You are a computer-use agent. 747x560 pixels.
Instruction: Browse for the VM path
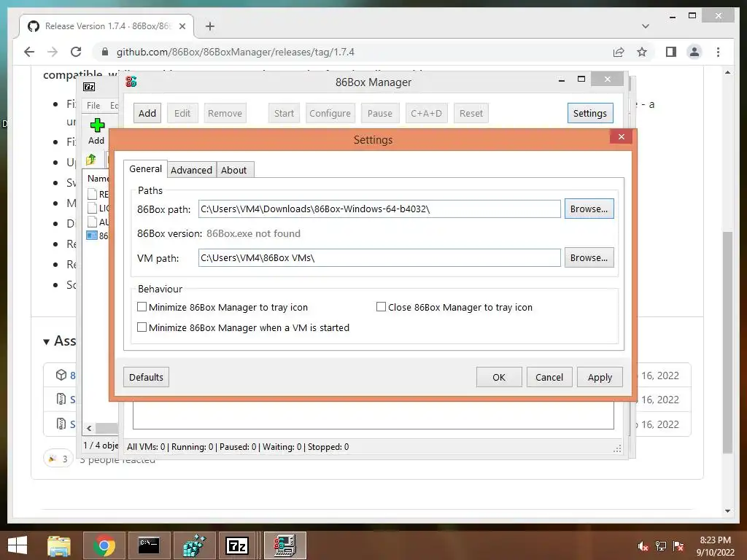pos(589,257)
